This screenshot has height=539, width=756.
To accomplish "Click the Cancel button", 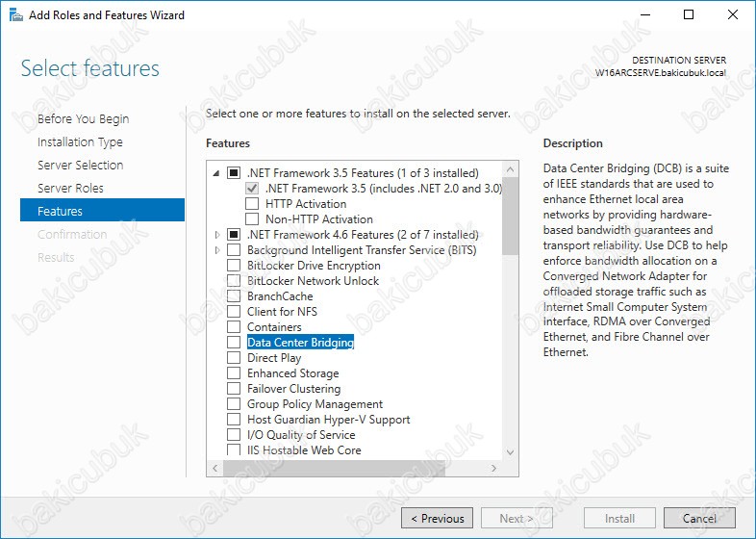I will pos(699,518).
